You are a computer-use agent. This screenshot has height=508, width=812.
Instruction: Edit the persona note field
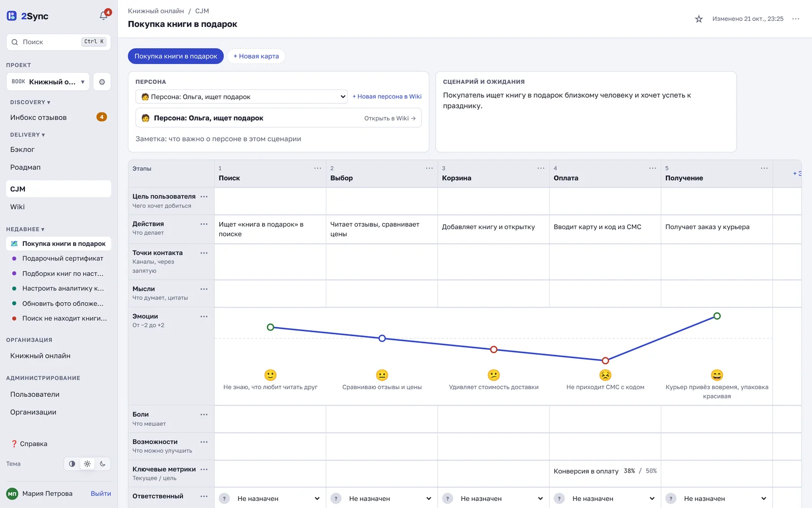tap(278, 139)
